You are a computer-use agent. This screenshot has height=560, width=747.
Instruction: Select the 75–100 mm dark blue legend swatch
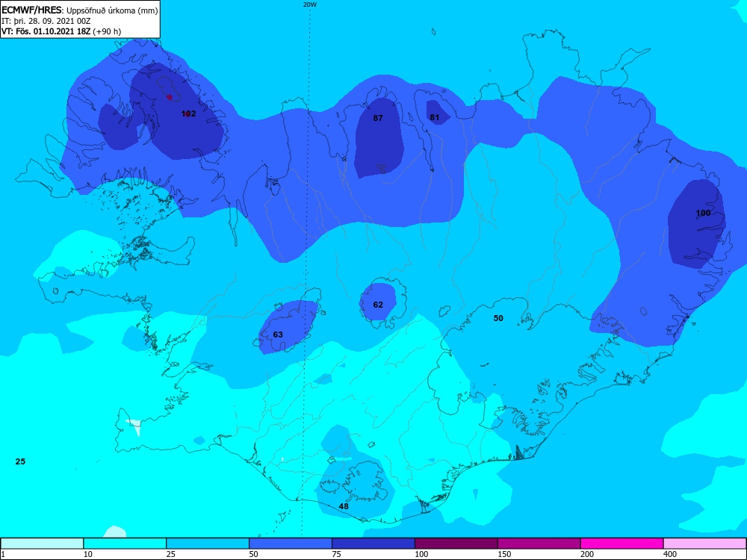pyautogui.click(x=373, y=544)
